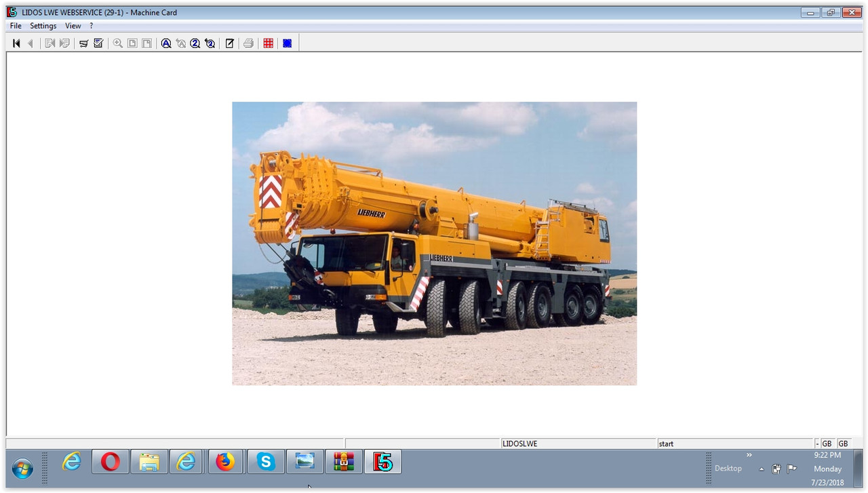Click the blue square selection icon
868x493 pixels.
(x=288, y=43)
